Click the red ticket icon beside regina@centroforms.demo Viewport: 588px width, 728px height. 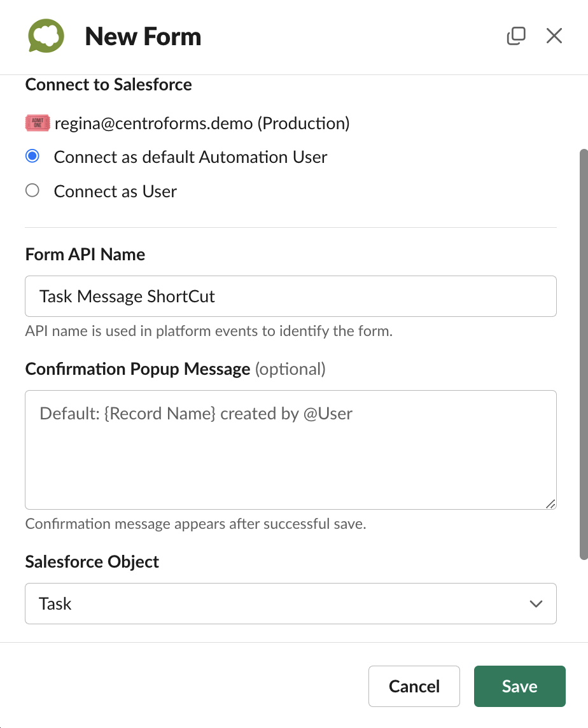(38, 123)
